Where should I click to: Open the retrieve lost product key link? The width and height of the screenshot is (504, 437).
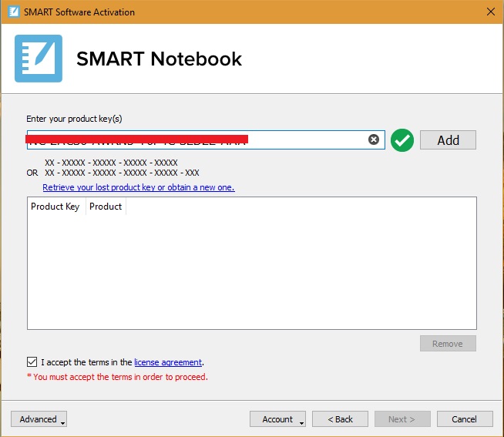pyautogui.click(x=139, y=187)
